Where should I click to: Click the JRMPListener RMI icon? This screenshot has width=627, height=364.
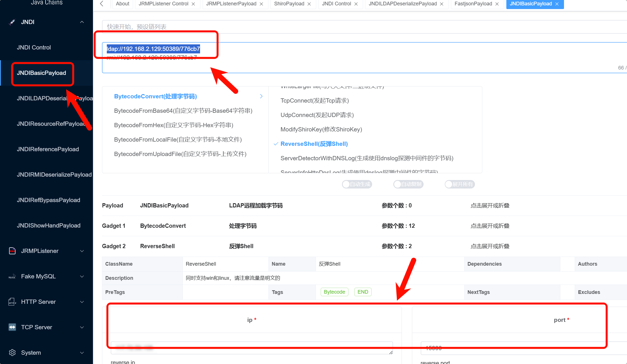point(12,251)
